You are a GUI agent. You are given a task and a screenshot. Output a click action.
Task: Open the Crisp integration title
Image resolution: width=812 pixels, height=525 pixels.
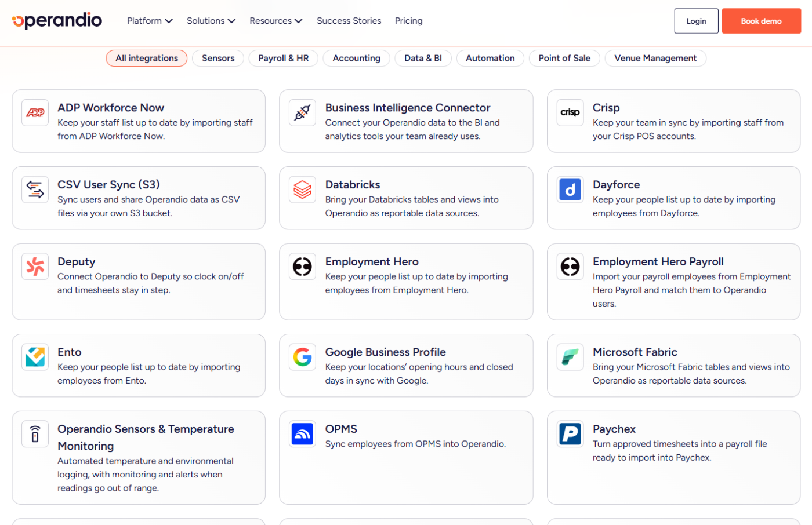[606, 108]
